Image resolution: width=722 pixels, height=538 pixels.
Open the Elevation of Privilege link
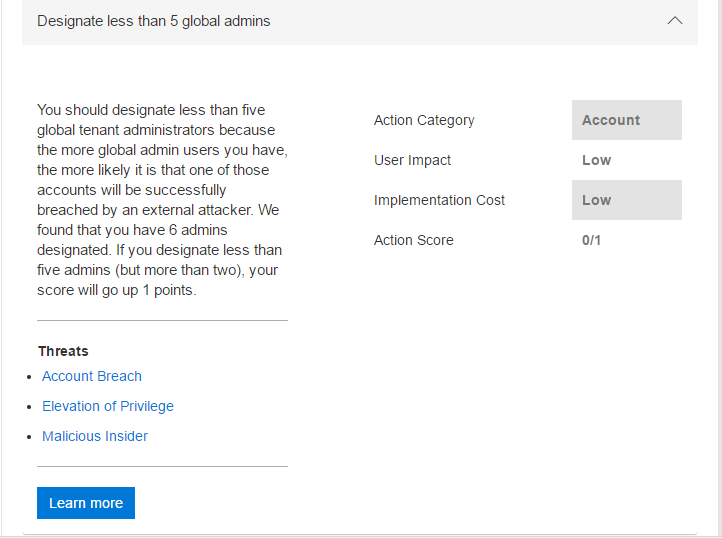(x=108, y=406)
